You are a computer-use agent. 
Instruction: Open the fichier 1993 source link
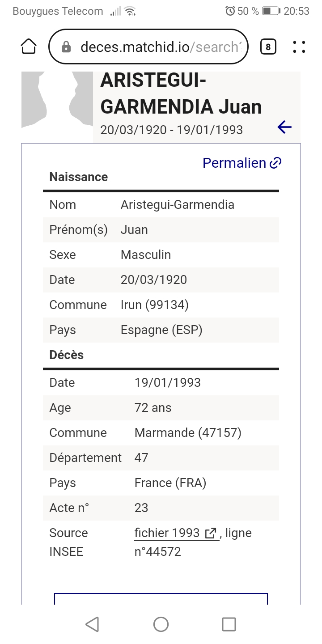(167, 533)
